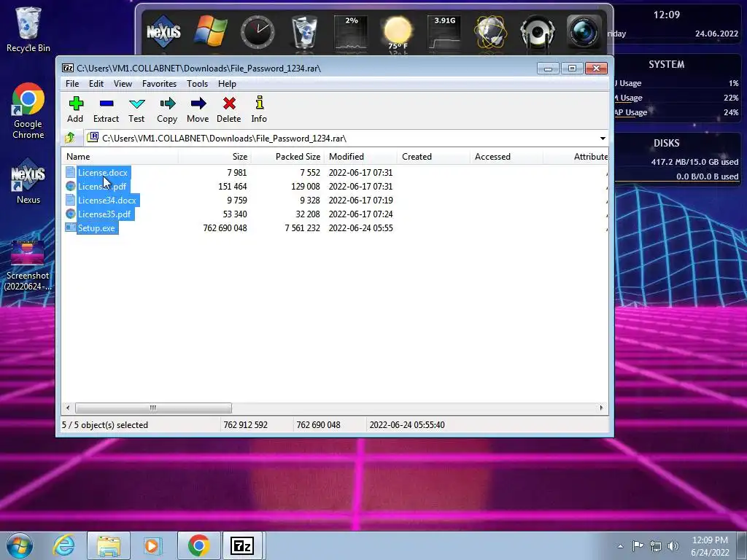
Task: Click the Add toolbar icon
Action: (75, 109)
